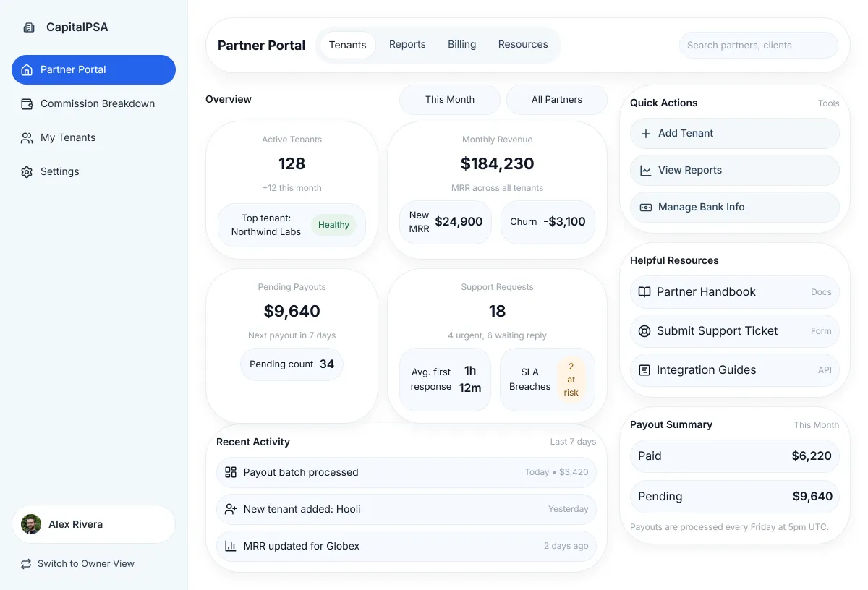Viewport: 868px width, 590px height.
Task: Switch to the Reports tab
Action: click(407, 44)
